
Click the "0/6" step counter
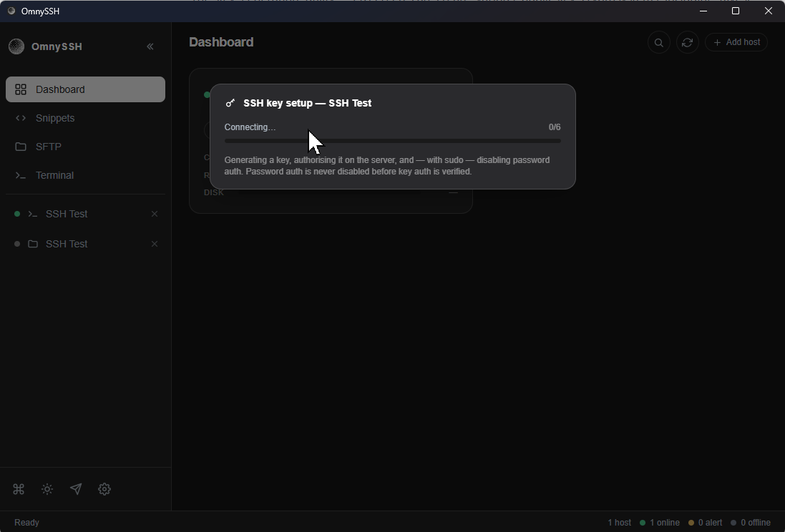click(554, 127)
